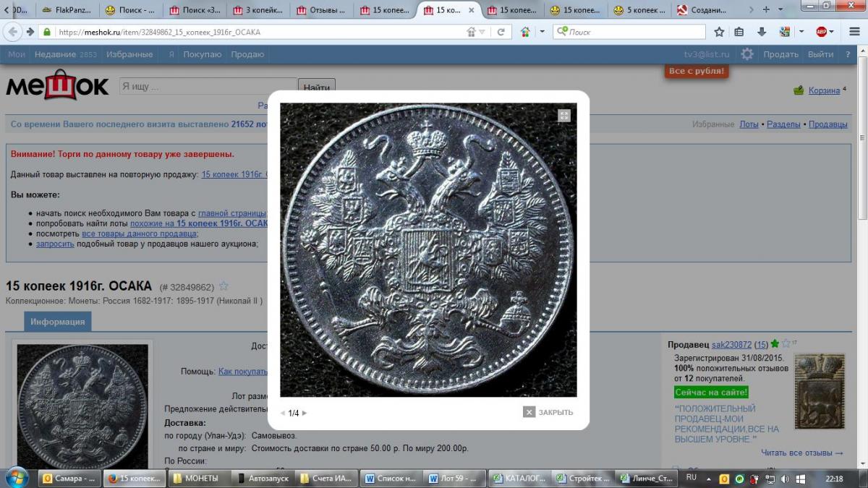Switch to the '3 копейк...' tab
The height and width of the screenshot is (488, 868).
point(258,10)
